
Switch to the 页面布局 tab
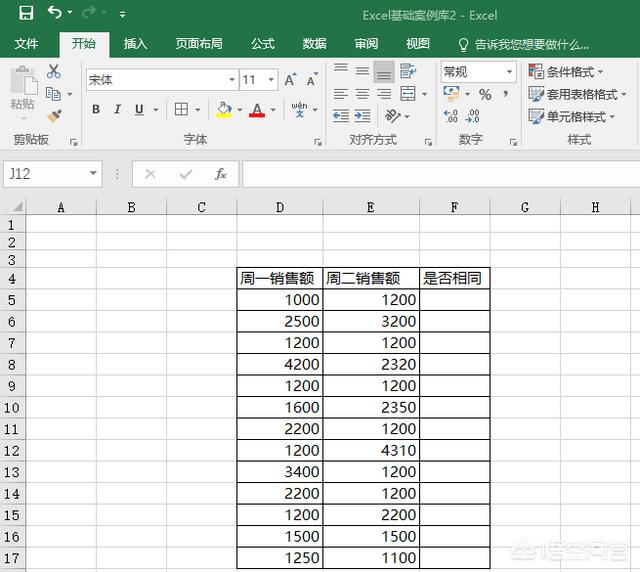[x=199, y=43]
